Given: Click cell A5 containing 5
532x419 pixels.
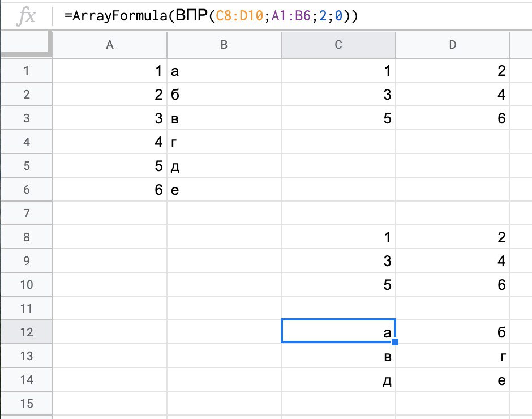Looking at the screenshot, I should pos(110,165).
